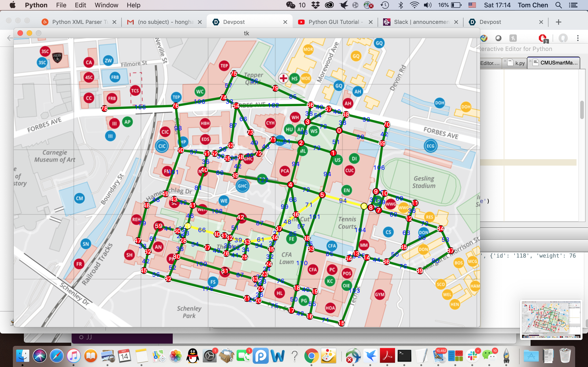
Task: Click the editor's vertical scrollbar handle
Action: 582,110
